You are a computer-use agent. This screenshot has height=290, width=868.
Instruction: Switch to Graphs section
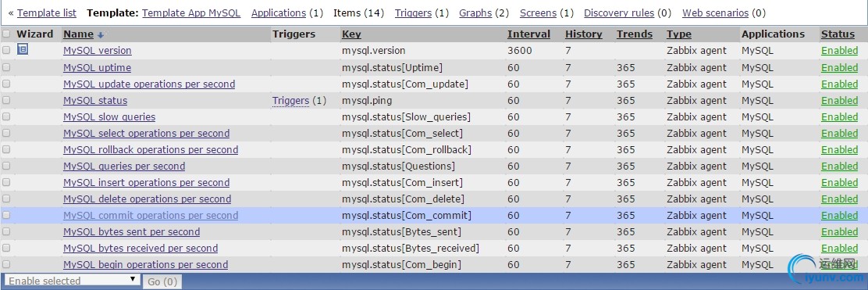(476, 13)
